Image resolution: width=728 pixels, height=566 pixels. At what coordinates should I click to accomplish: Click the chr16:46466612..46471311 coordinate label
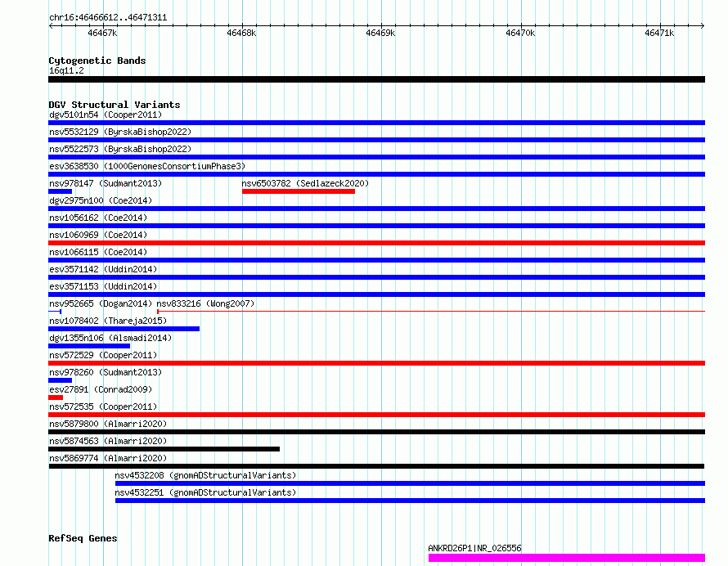pos(108,18)
